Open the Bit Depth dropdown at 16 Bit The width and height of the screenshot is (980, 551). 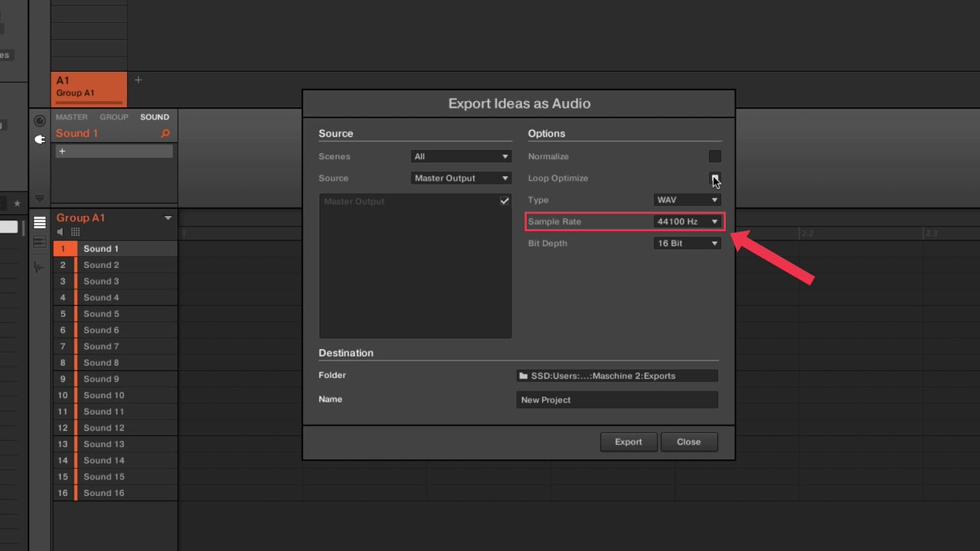click(688, 243)
